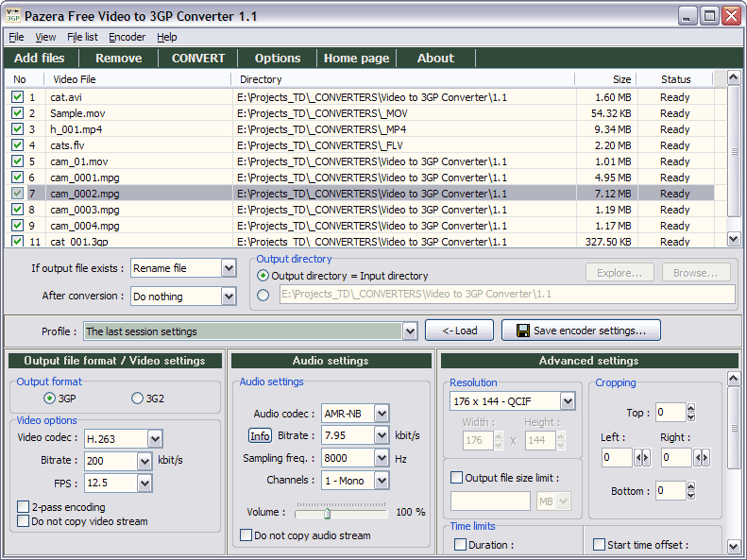Enable 2-pass encoding
The height and width of the screenshot is (560, 747).
pos(23,506)
